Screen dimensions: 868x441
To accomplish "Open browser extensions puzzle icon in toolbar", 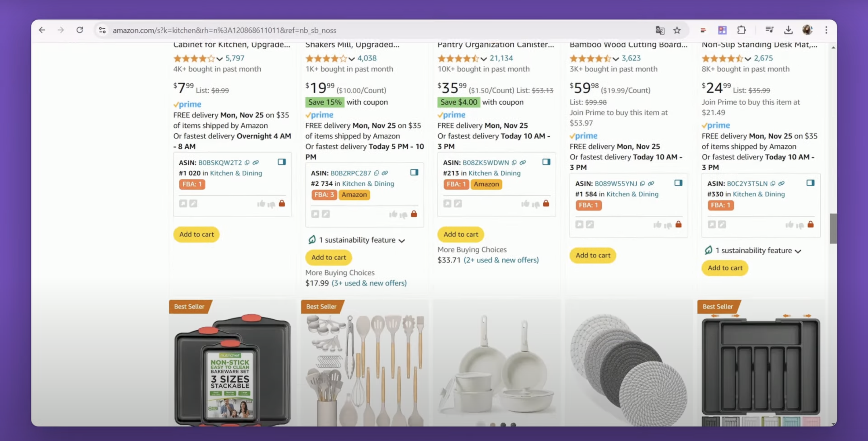I will point(741,30).
